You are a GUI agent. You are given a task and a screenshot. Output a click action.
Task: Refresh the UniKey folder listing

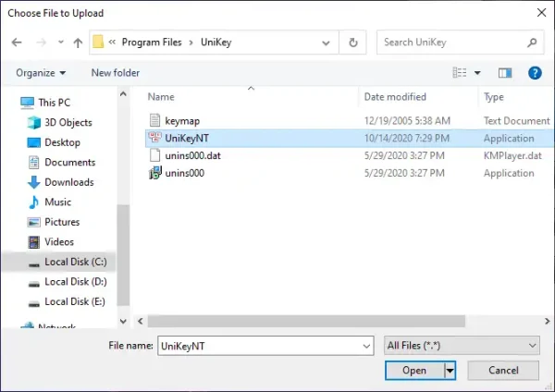pyautogui.click(x=353, y=43)
